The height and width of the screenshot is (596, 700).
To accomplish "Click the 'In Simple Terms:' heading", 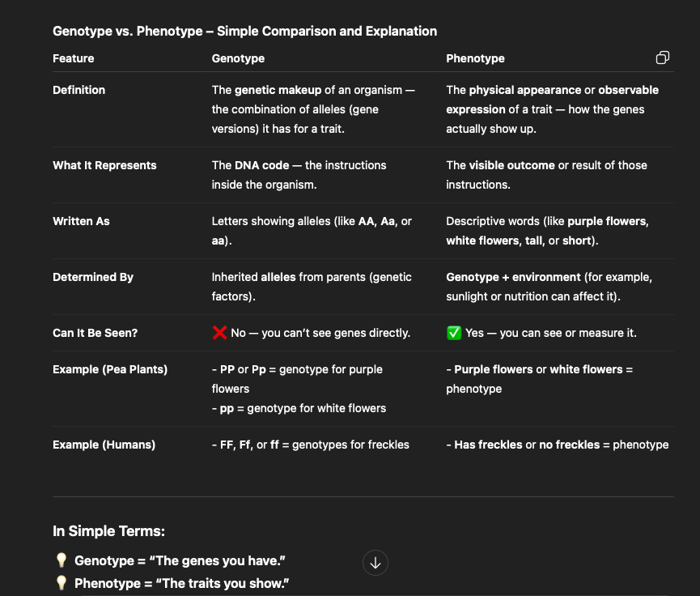I will point(108,531).
